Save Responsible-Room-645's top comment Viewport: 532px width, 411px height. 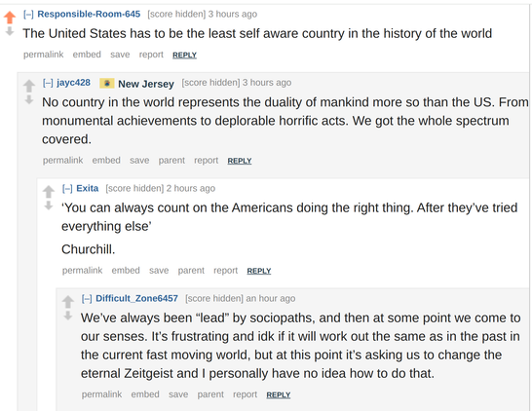pyautogui.click(x=120, y=55)
